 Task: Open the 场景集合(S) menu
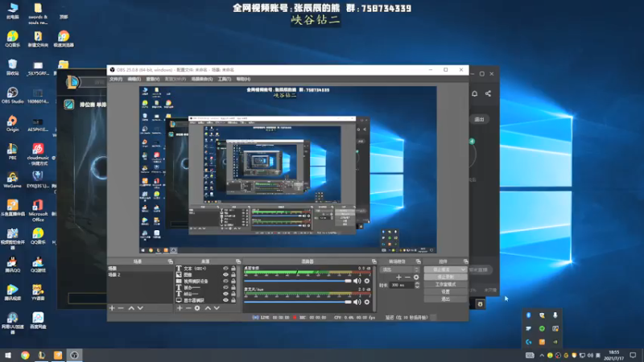click(202, 79)
